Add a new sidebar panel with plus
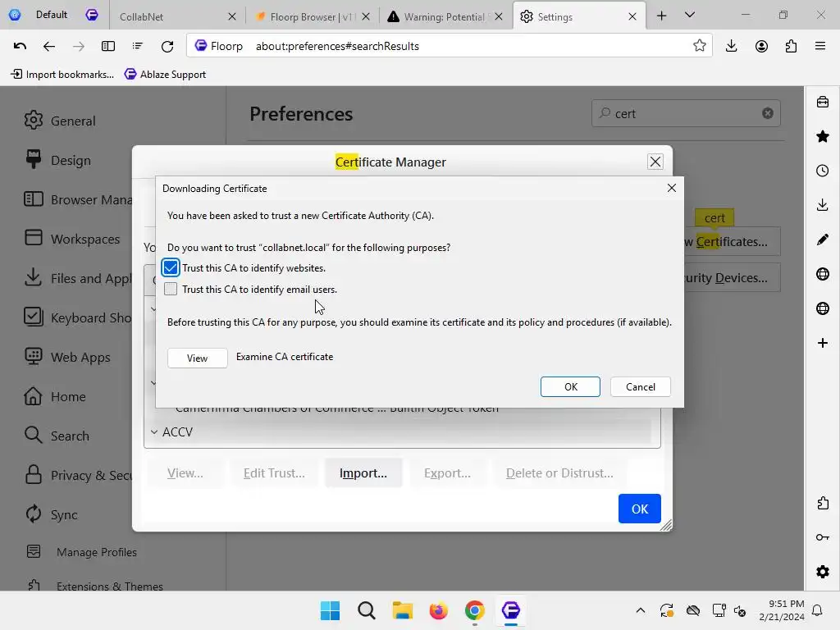The image size is (840, 630). [823, 343]
